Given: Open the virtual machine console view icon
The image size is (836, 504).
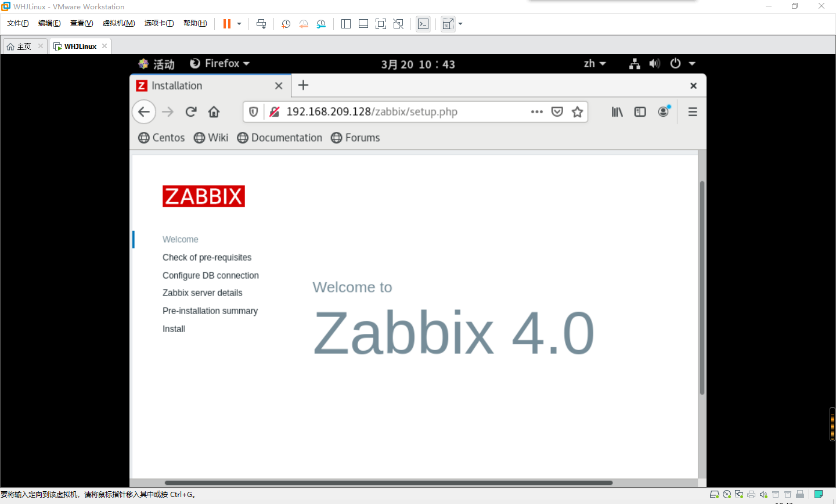Looking at the screenshot, I should click(x=423, y=24).
